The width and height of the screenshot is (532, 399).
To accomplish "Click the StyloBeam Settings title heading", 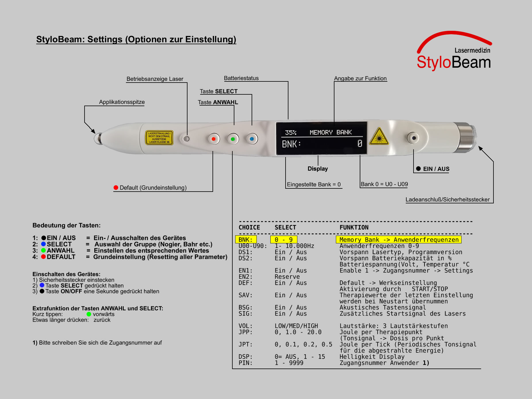I will point(136,39).
